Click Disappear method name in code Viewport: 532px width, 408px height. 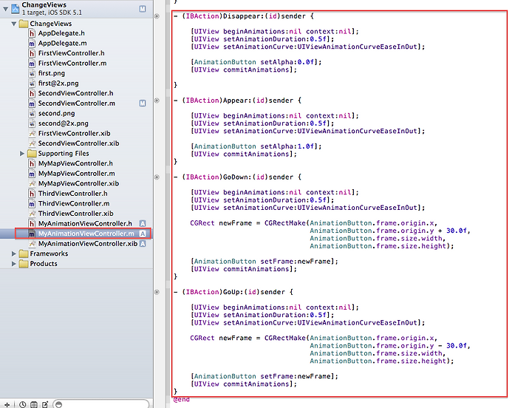coord(242,16)
